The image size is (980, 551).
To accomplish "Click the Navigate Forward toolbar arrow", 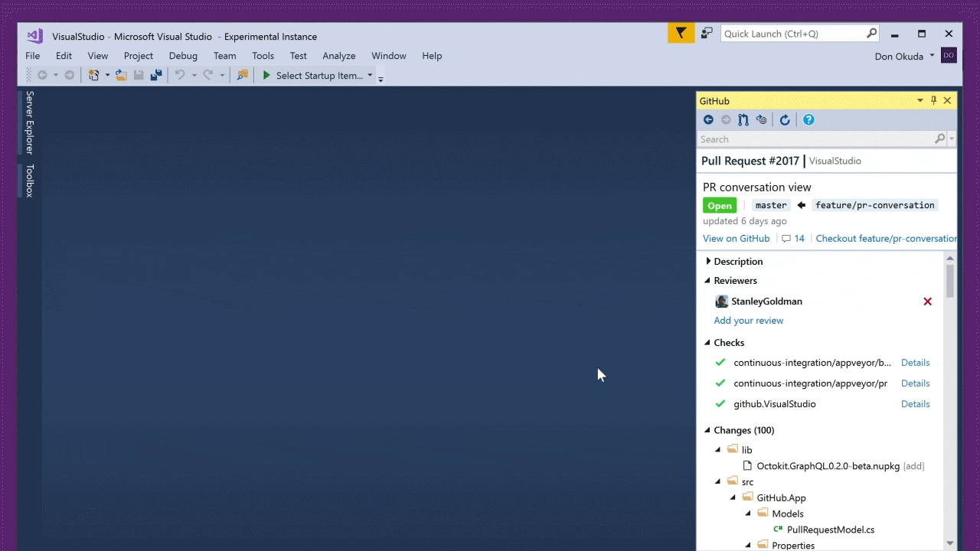I will 69,75.
